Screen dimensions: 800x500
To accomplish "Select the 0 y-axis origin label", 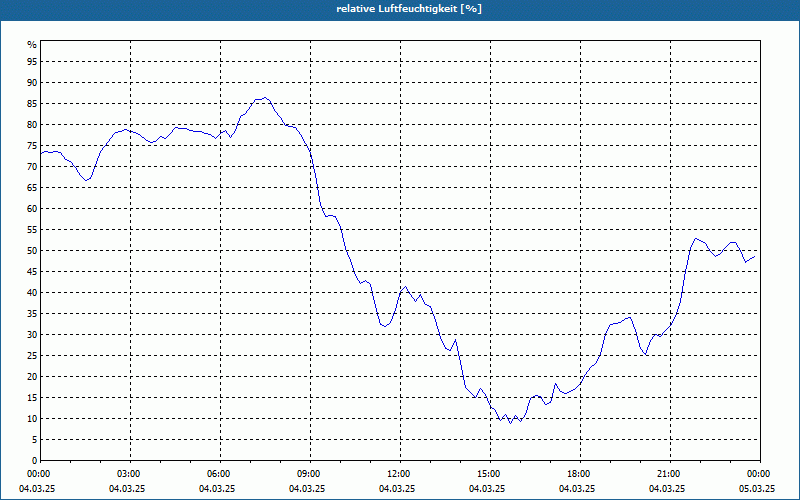I will (x=35, y=461).
